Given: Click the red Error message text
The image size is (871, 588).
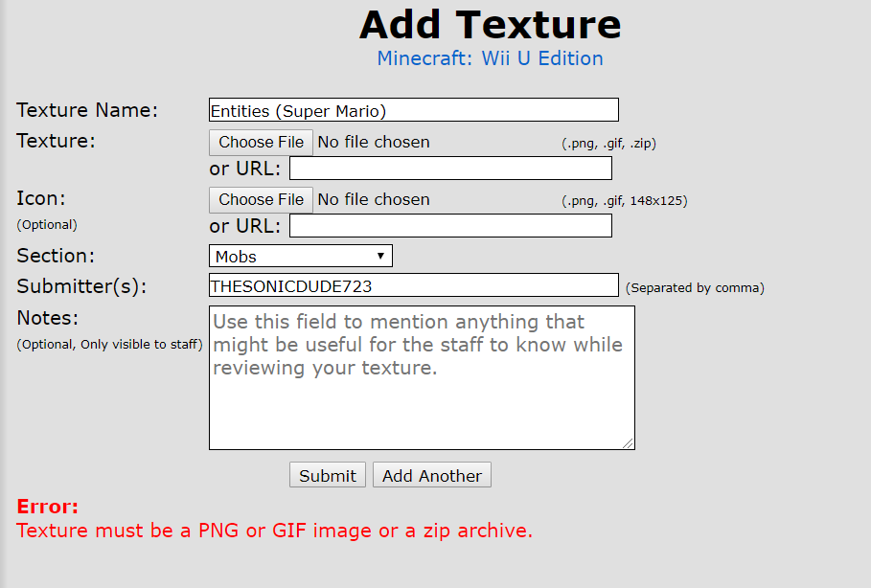Looking at the screenshot, I should click(274, 531).
